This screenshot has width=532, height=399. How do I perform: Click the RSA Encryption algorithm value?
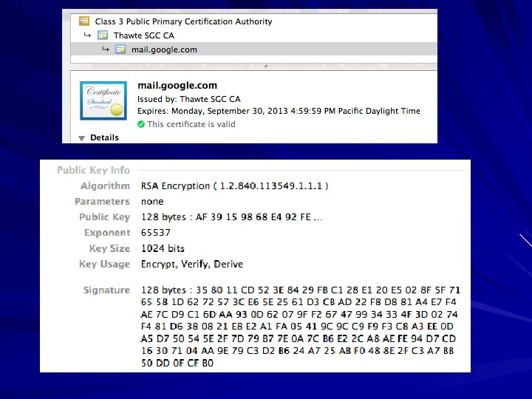235,186
